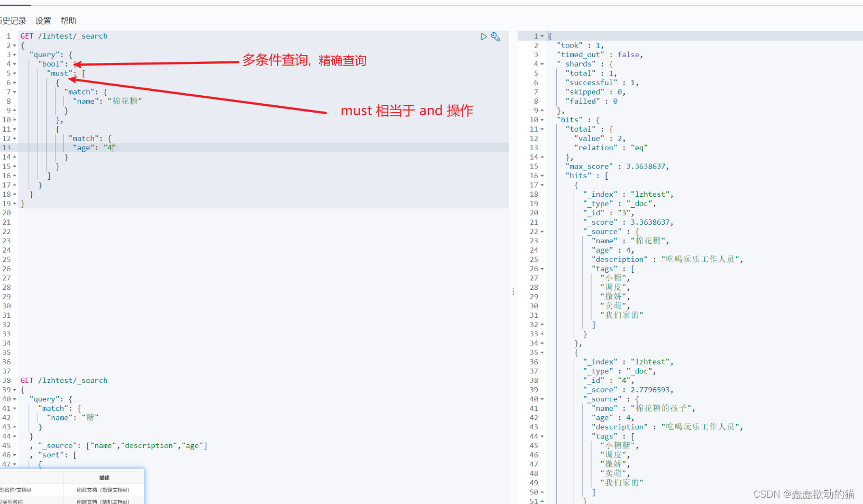Collapse the request fold at line 2
Viewport: 863px width, 504px height.
pos(15,45)
